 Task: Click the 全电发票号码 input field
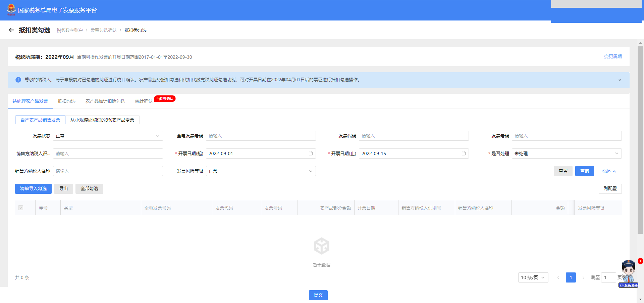pyautogui.click(x=261, y=136)
